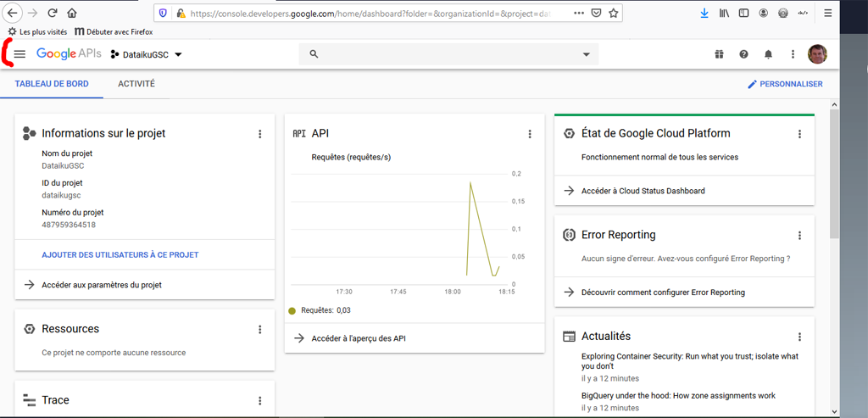Click the Google APIs logo

click(69, 53)
